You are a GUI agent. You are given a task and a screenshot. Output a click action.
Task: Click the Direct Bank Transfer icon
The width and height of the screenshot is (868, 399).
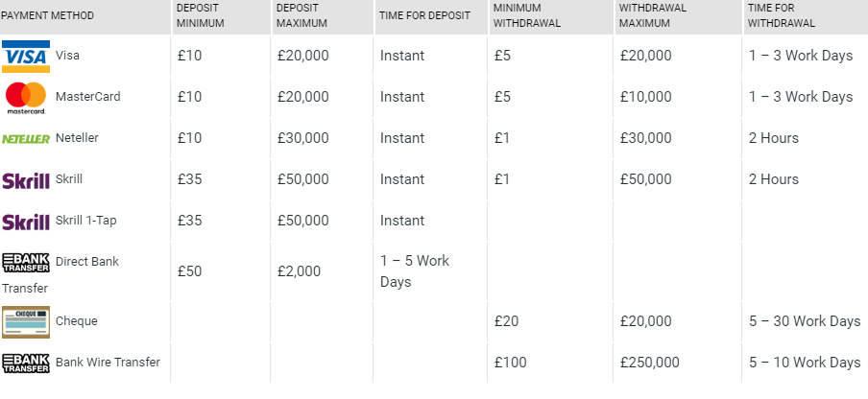(x=26, y=263)
